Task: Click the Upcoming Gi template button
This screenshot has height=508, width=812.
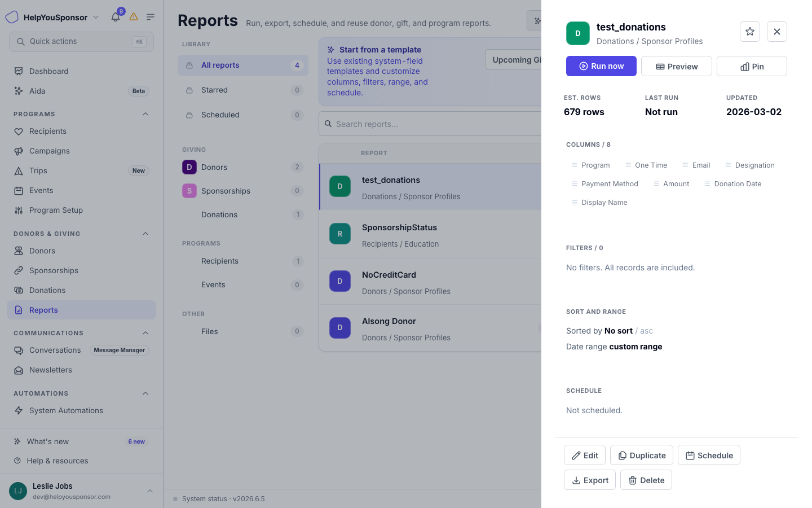Action: (x=514, y=60)
